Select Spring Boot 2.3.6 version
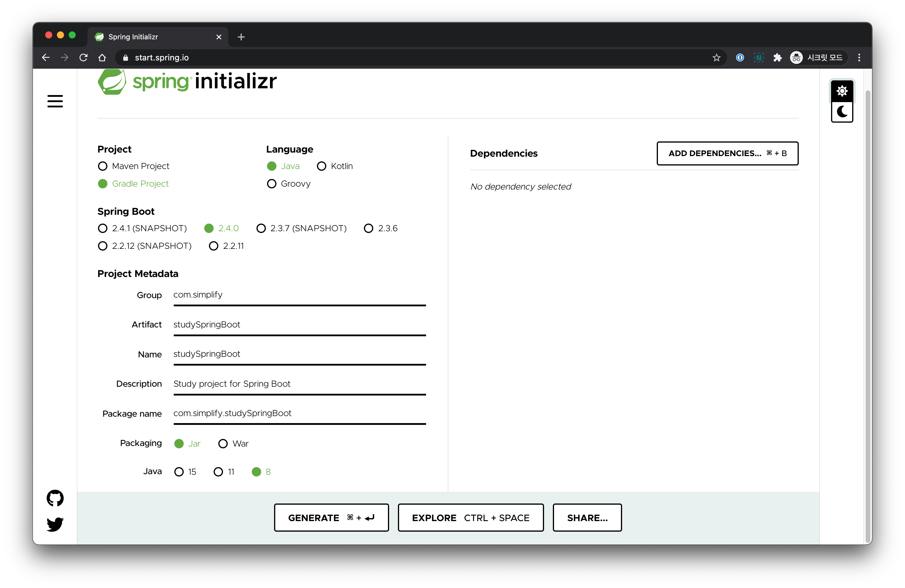Viewport: 905px width, 588px height. (x=369, y=228)
